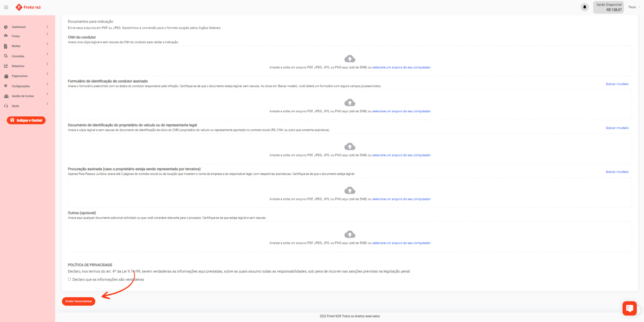Click upload cloud icon for Outros (opcional)

coord(350,234)
